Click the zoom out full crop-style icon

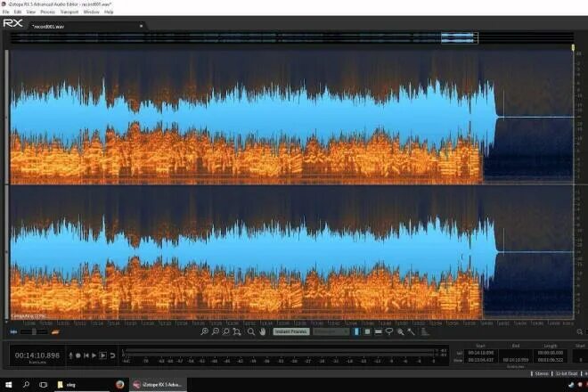(237, 331)
